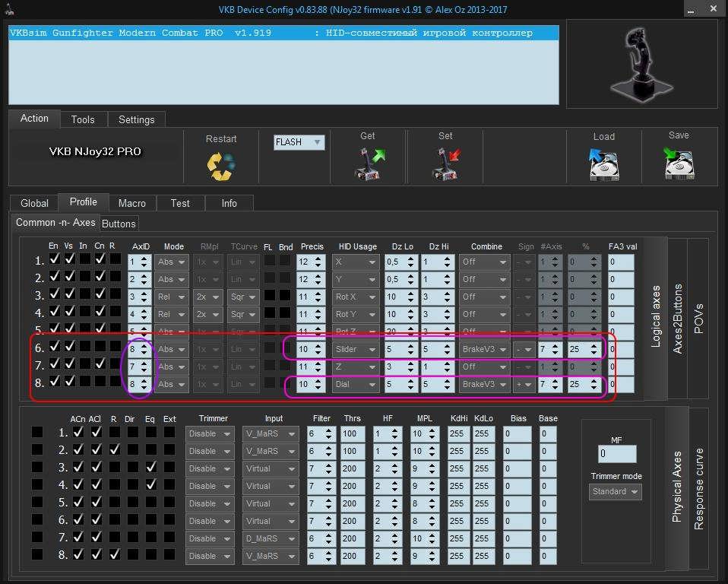Click the app icon in title bar
Screen dimensions: 728x584
click(x=9, y=9)
